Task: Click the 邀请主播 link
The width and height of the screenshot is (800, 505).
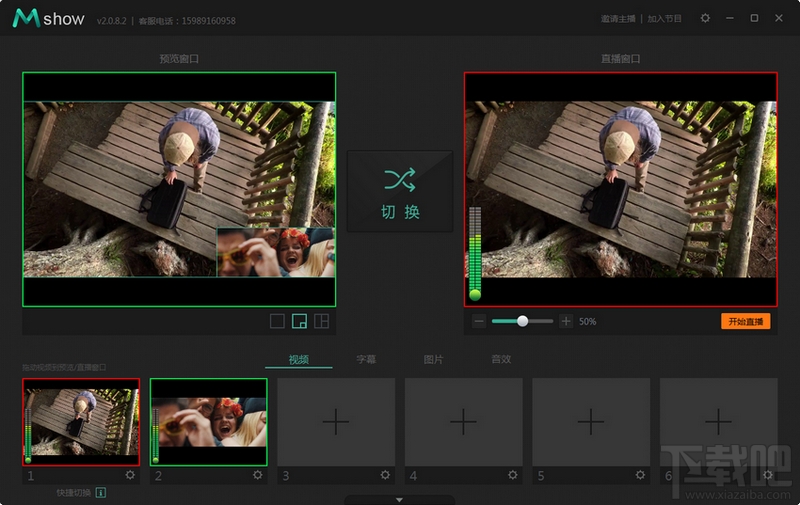Action: 619,19
